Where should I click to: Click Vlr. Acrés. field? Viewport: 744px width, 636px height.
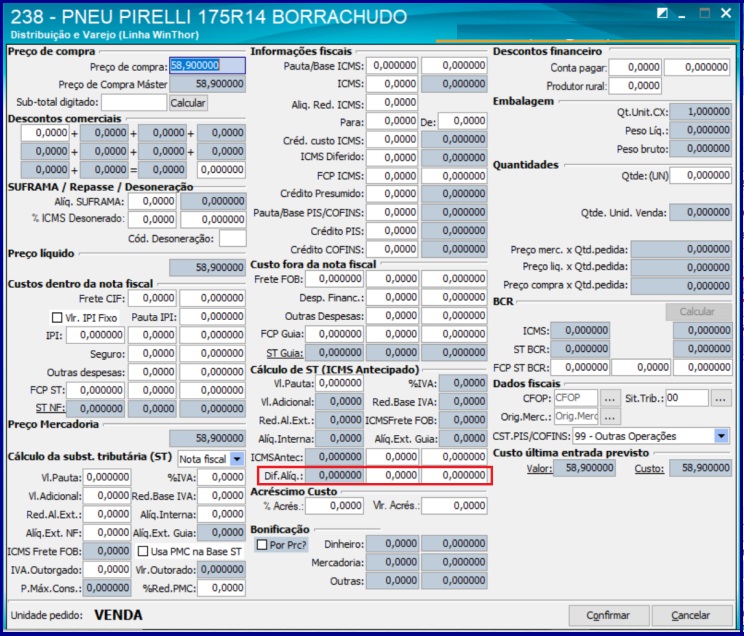click(454, 506)
